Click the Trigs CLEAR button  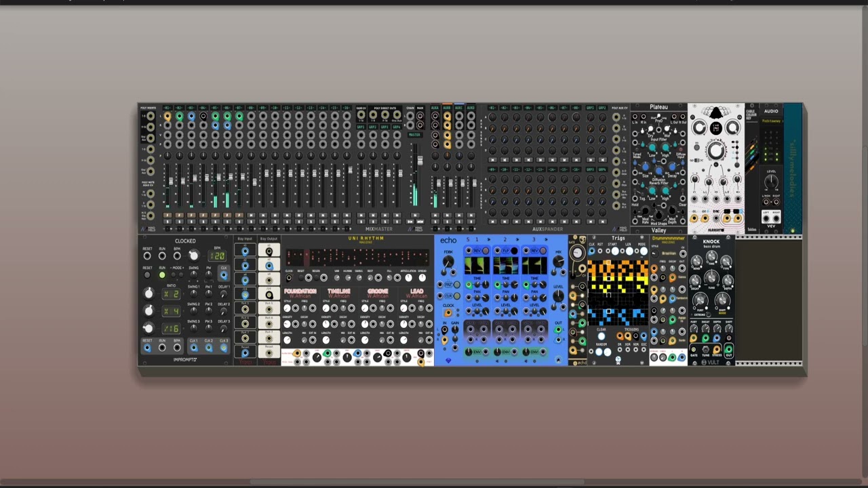click(601, 336)
